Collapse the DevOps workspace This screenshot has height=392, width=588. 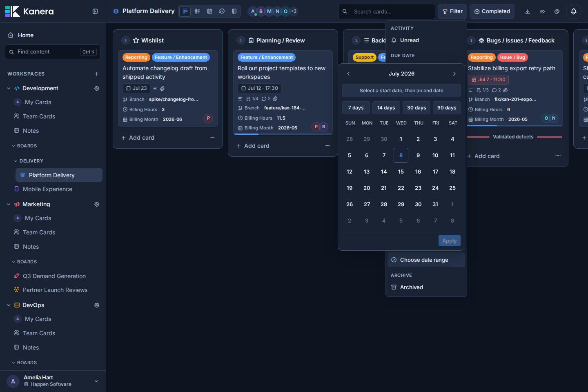(9, 305)
